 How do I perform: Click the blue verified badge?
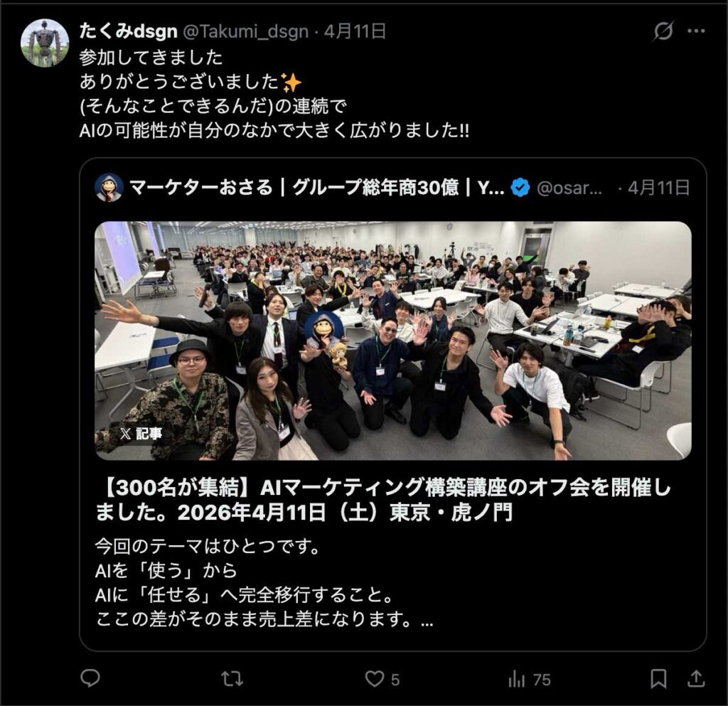(x=520, y=188)
